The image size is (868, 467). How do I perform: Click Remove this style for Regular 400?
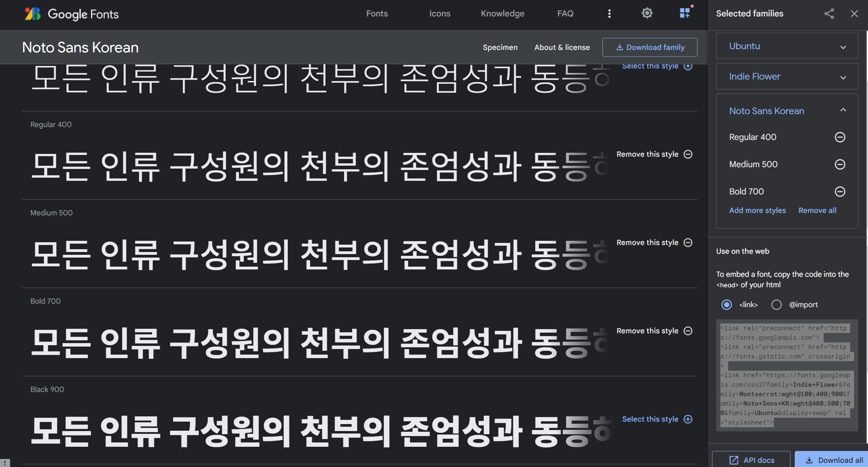click(647, 154)
